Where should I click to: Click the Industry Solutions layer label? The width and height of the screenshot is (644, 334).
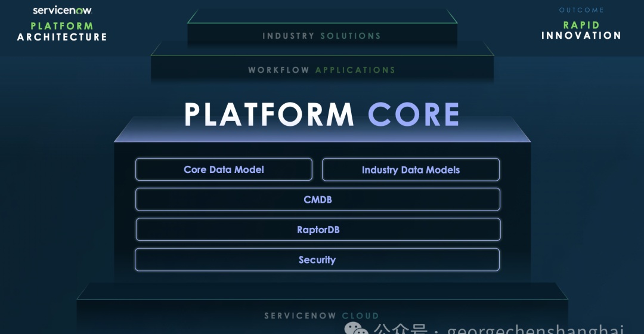tap(321, 36)
